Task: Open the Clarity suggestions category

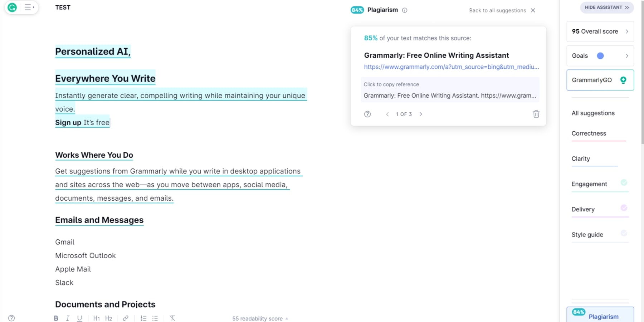Action: click(x=580, y=158)
